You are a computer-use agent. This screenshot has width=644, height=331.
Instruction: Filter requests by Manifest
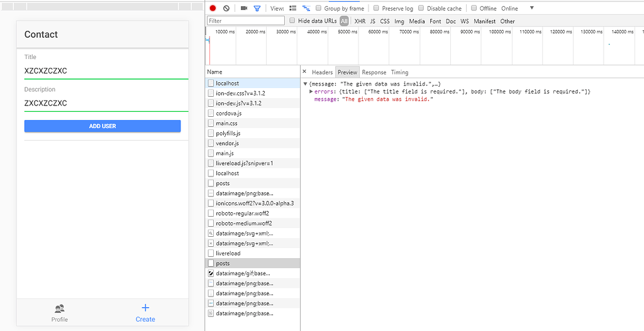click(485, 21)
